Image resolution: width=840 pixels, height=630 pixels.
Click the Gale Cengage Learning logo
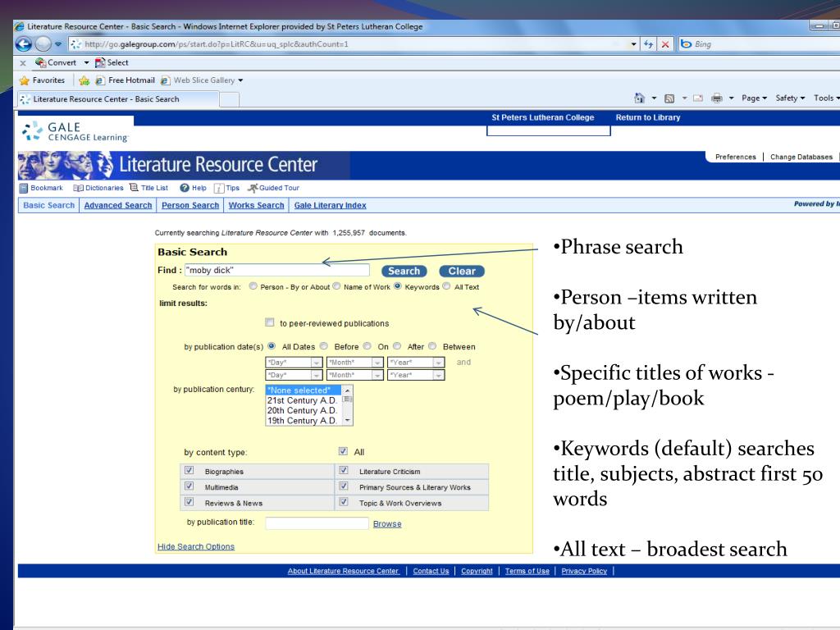click(75, 131)
